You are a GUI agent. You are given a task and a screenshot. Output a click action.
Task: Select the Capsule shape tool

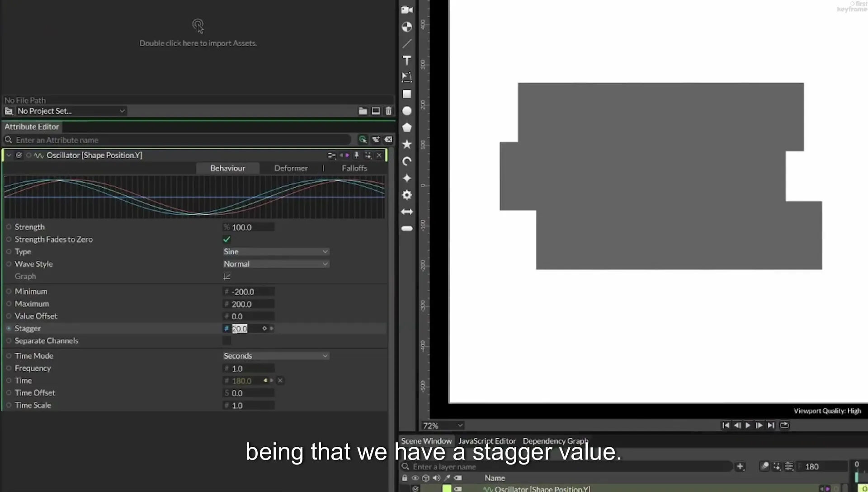point(407,228)
